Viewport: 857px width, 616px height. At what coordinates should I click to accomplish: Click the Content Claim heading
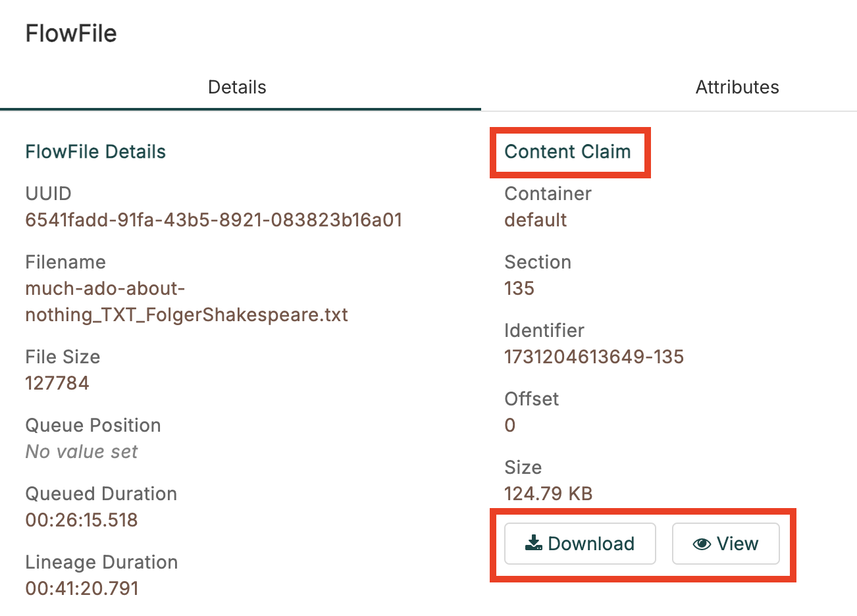click(x=567, y=151)
